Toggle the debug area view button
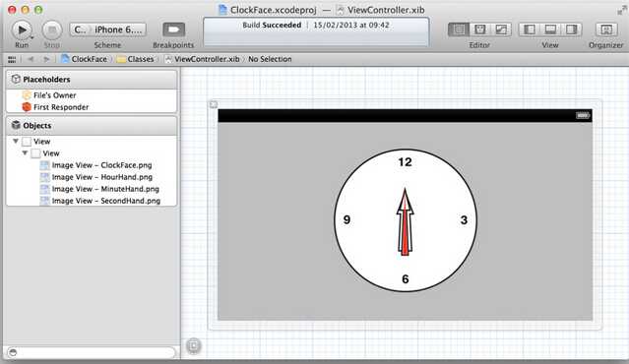This screenshot has height=364, width=629. (x=550, y=30)
